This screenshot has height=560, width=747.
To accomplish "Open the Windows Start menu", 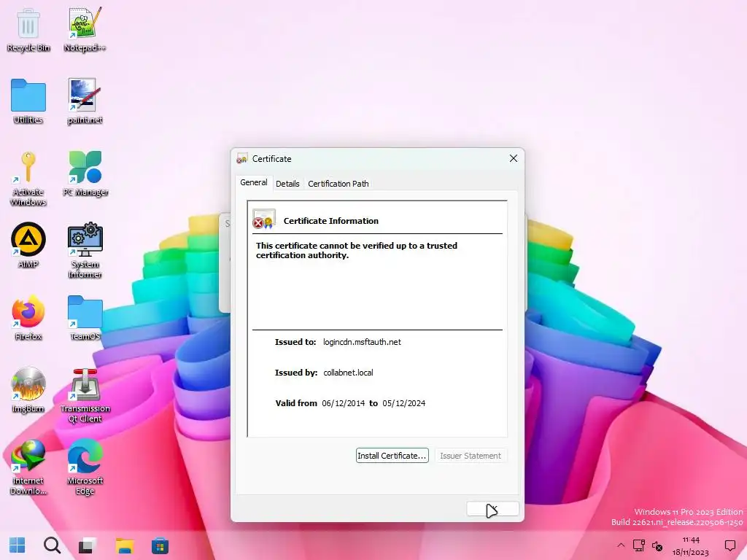I will pos(18,545).
